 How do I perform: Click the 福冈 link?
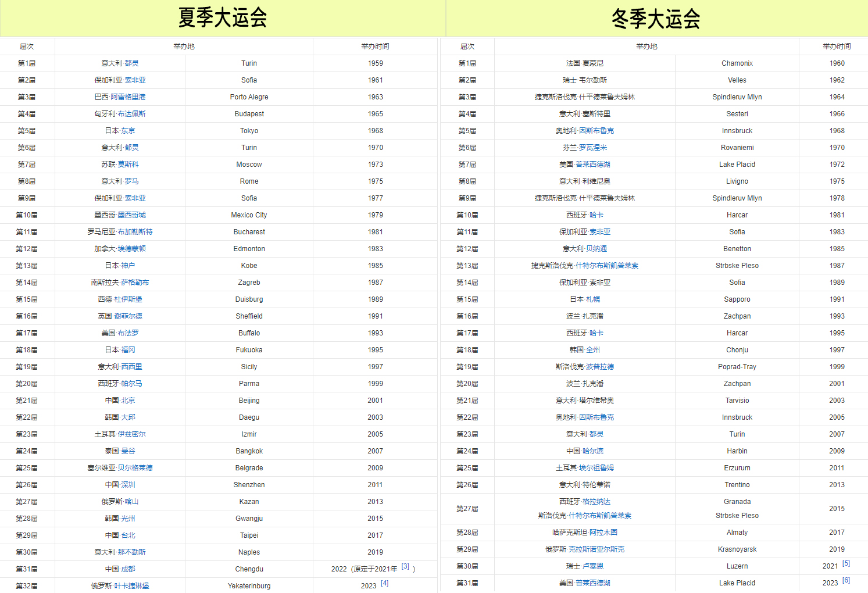click(x=128, y=350)
